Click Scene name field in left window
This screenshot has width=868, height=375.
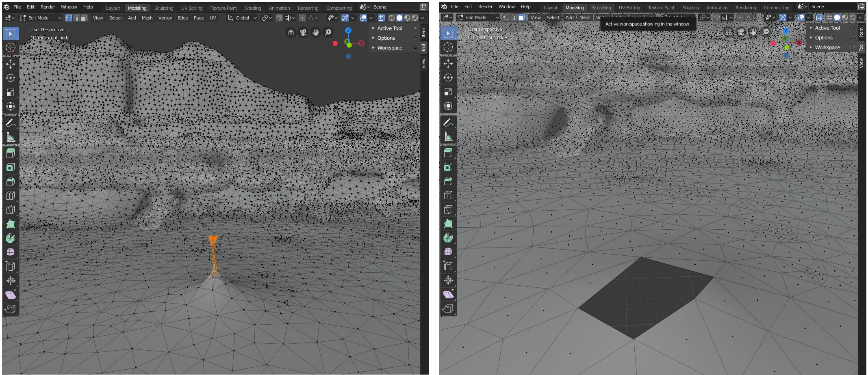click(x=394, y=7)
